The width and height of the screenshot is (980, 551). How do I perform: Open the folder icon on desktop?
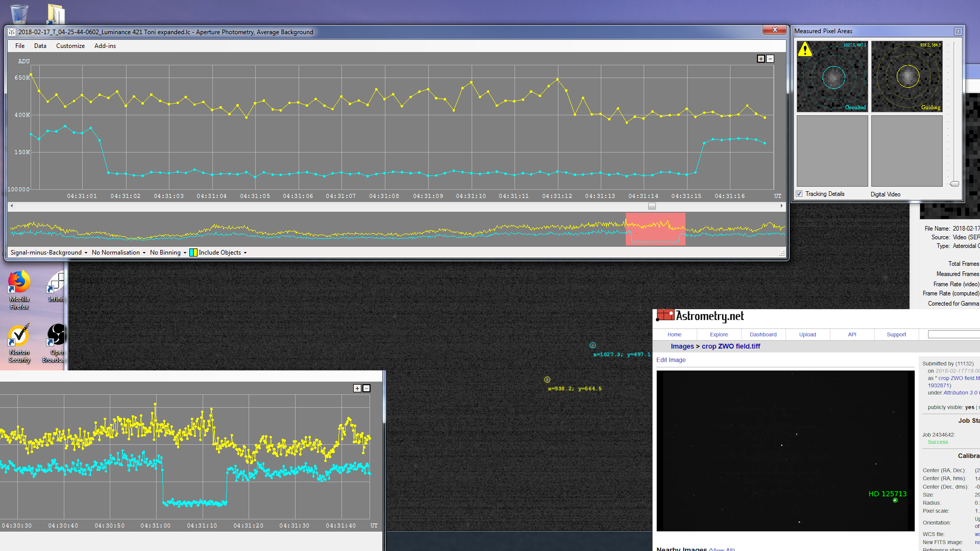[56, 14]
